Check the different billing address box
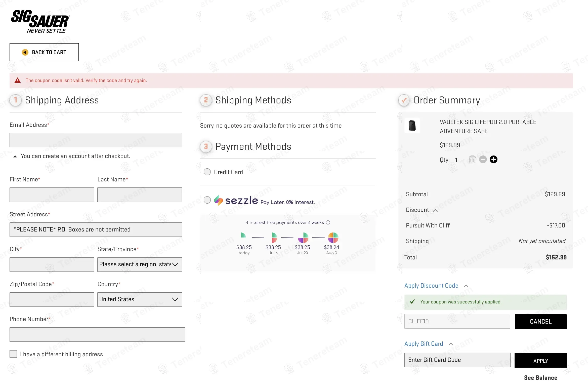Viewport: 588px width, 388px height. [13, 354]
